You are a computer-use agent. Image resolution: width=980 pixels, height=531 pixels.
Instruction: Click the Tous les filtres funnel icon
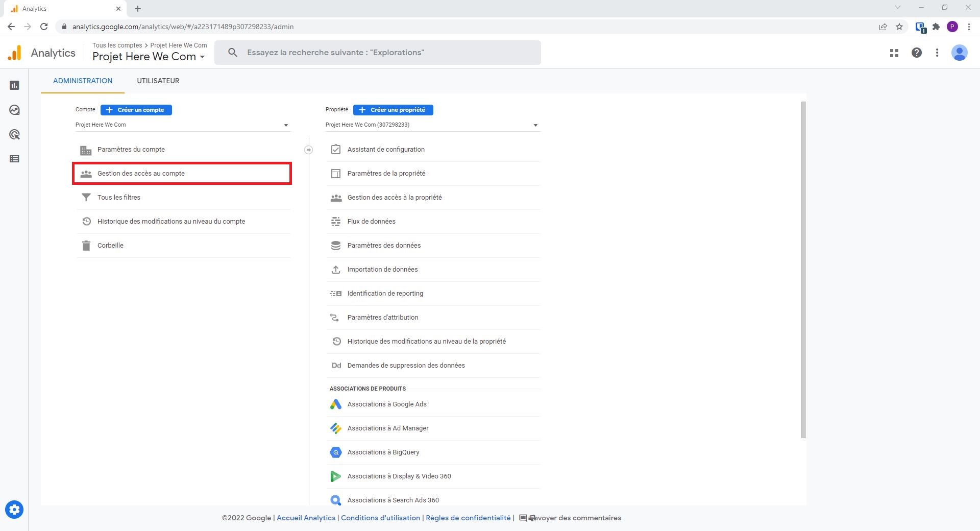[x=86, y=198]
